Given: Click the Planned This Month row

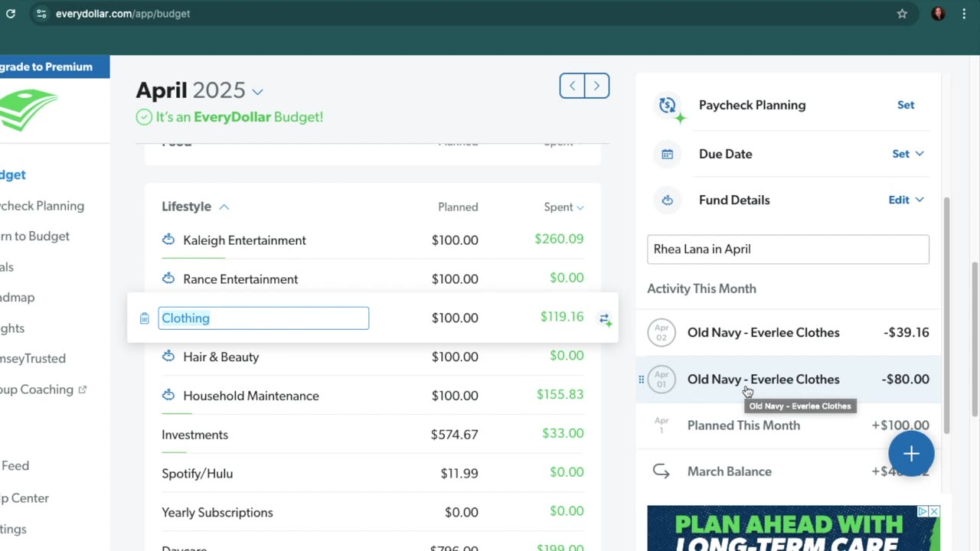Looking at the screenshot, I should click(788, 425).
